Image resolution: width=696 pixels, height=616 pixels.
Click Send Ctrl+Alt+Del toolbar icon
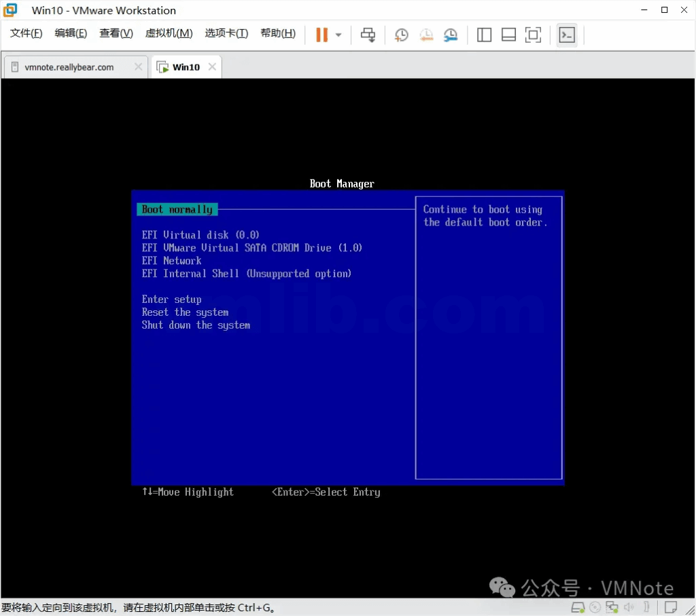point(368,35)
